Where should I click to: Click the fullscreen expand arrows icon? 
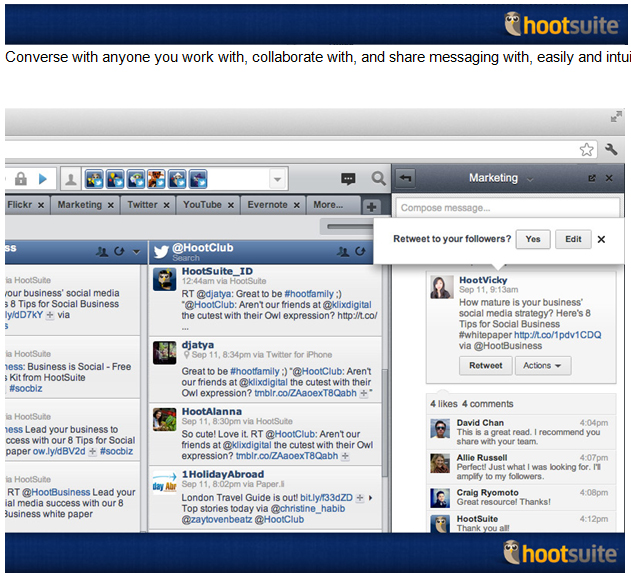[615, 117]
